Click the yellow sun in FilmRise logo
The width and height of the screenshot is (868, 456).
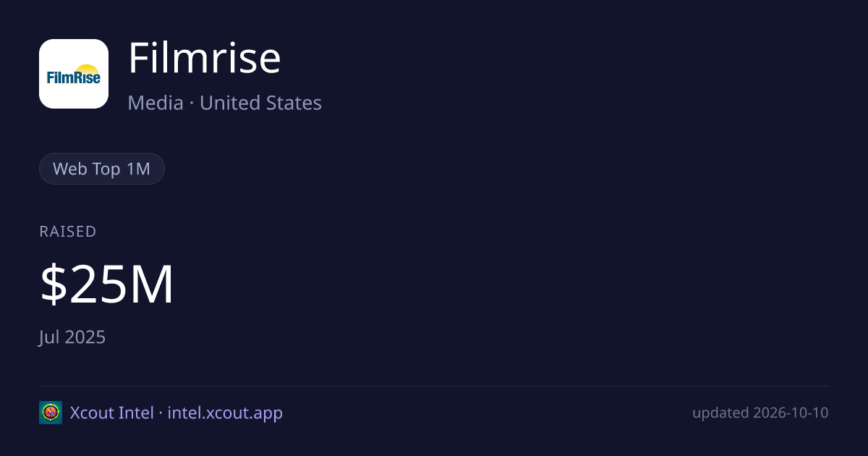87,68
